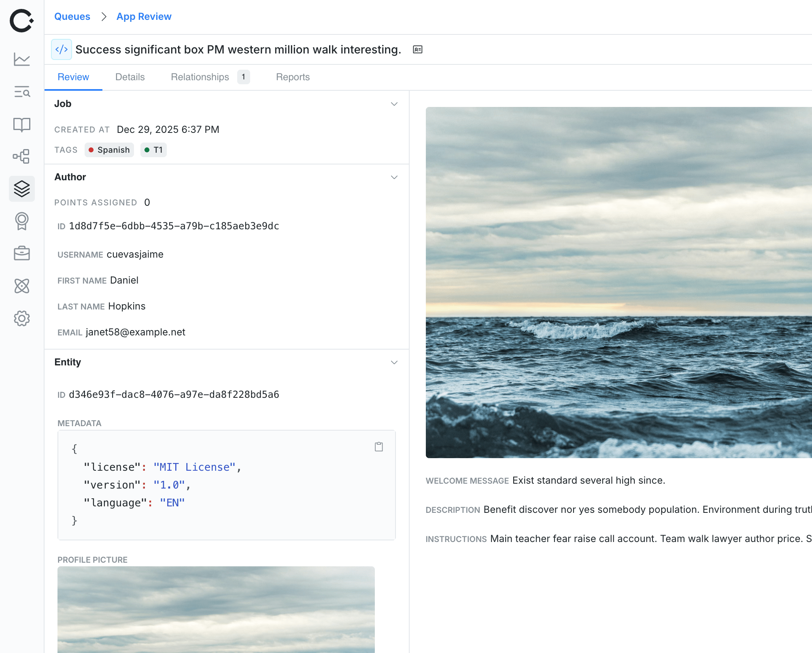Collapse the Job section chevron
This screenshot has height=653, width=812.
click(x=394, y=104)
